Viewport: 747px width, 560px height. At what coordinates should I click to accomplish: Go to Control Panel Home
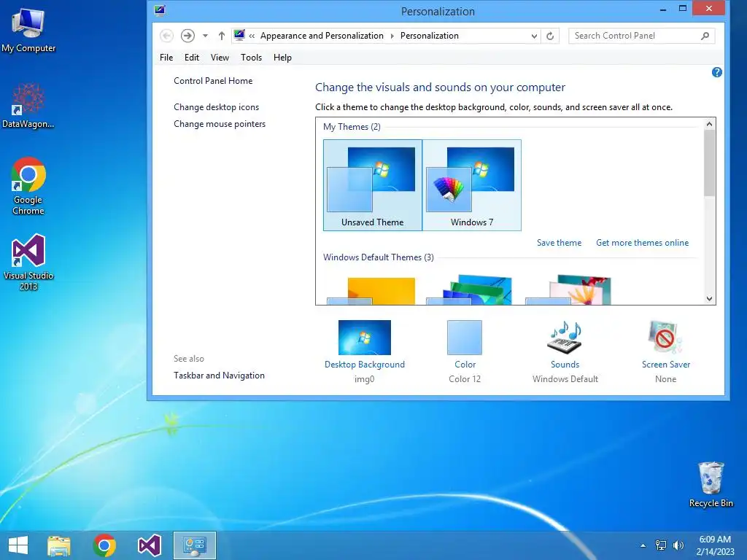213,81
